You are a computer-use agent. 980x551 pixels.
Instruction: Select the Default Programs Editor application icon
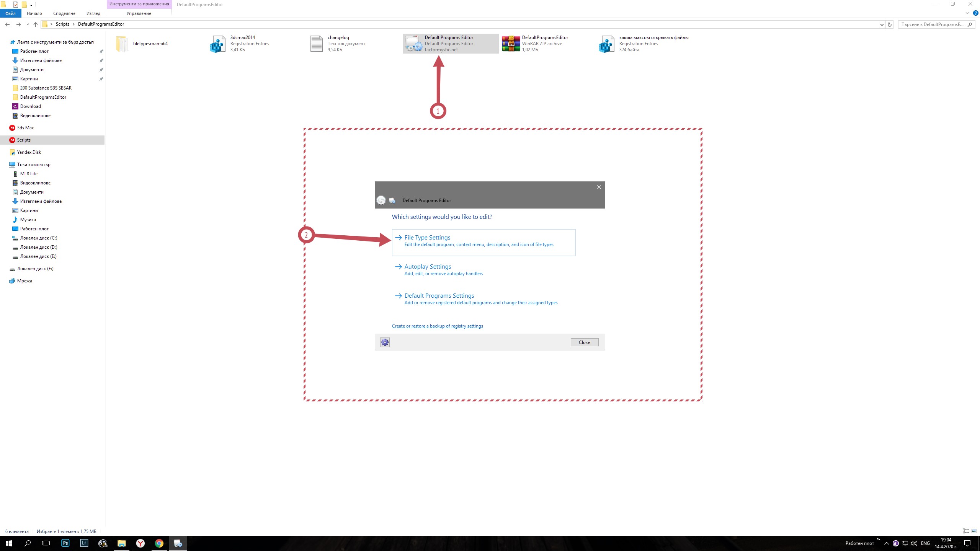pyautogui.click(x=413, y=44)
